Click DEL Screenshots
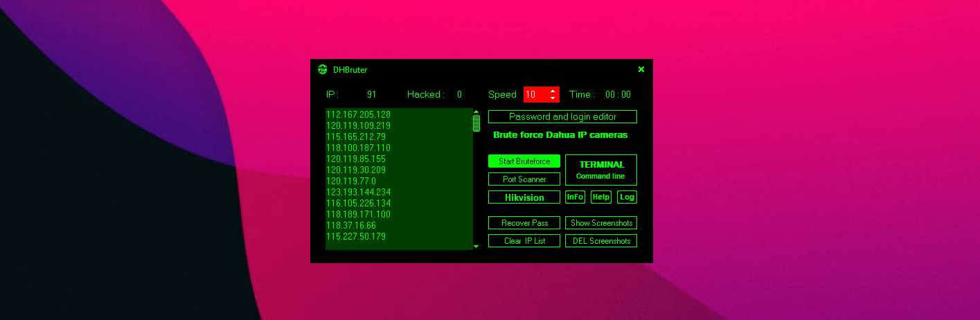Screen dimensions: 980x320 click(601, 241)
